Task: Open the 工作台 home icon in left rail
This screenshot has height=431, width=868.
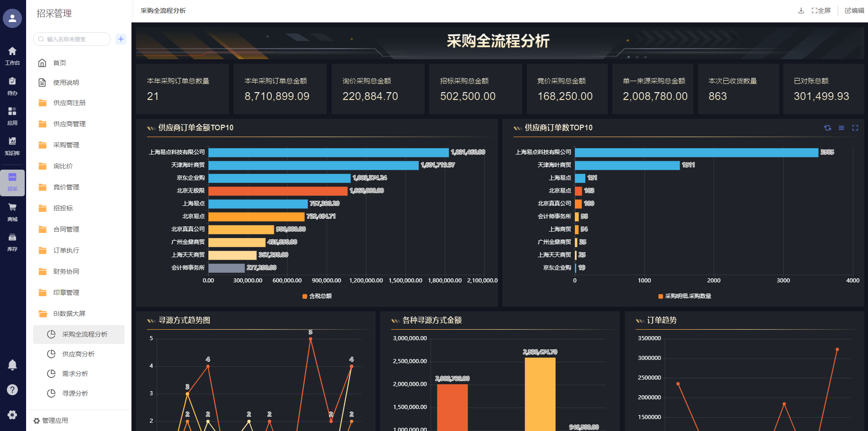Action: (x=12, y=55)
